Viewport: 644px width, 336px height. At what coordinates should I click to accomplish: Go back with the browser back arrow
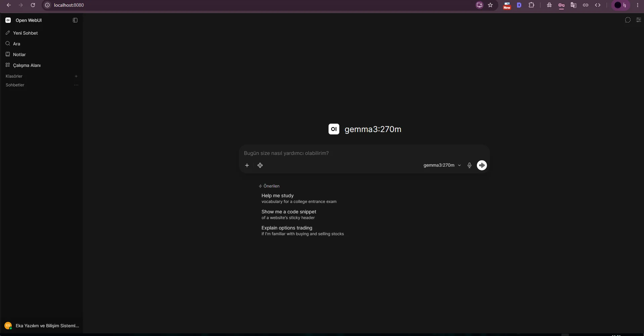[9, 5]
